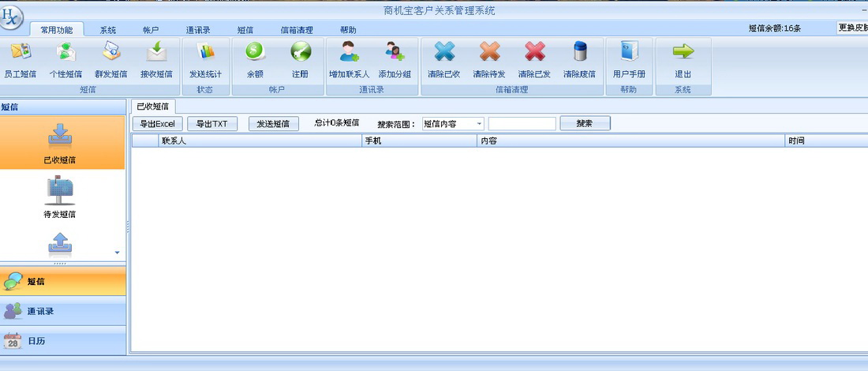The image size is (868, 371).
Task: Select 待发短信 pending mailbox in sidebar
Action: [x=60, y=198]
